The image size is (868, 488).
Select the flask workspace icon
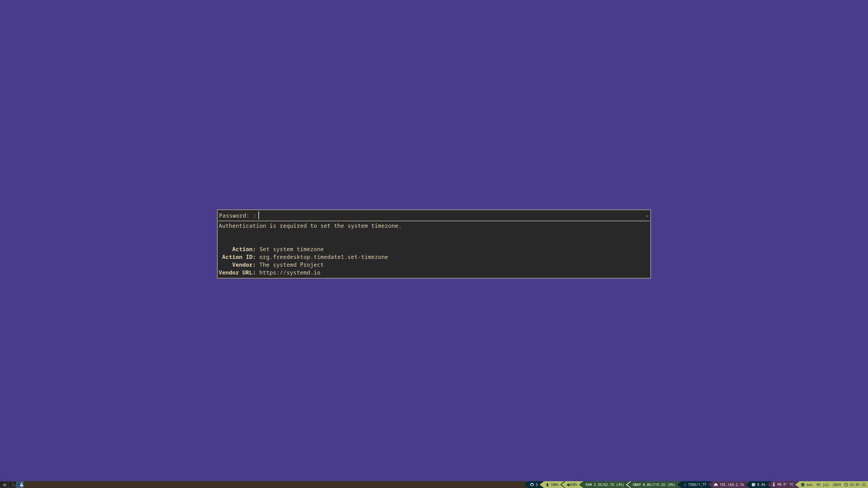[21, 485]
